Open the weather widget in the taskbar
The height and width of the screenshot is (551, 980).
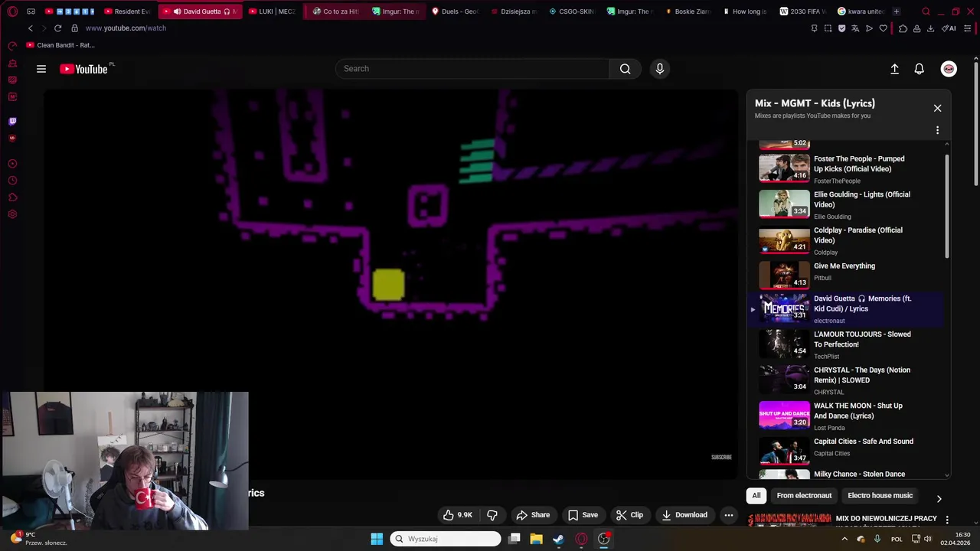point(38,539)
